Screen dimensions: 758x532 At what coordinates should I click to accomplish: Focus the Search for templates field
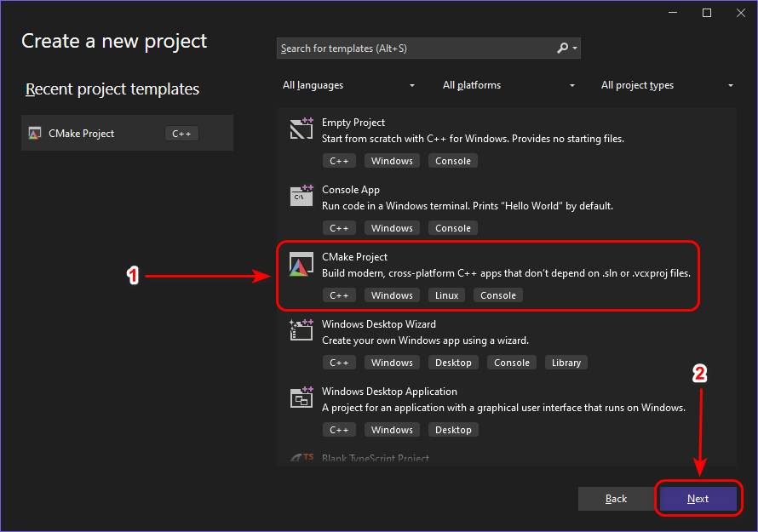click(416, 49)
